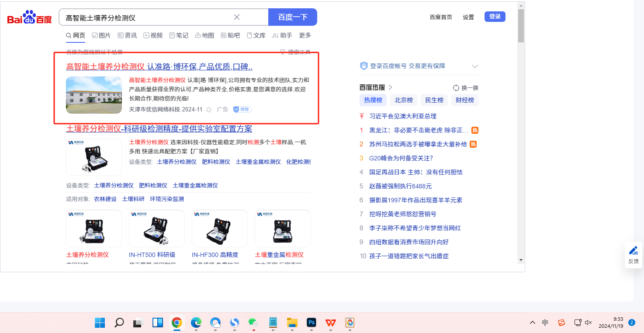Open WeChat from the taskbar
Viewport: 644px width, 333px height.
tap(253, 323)
